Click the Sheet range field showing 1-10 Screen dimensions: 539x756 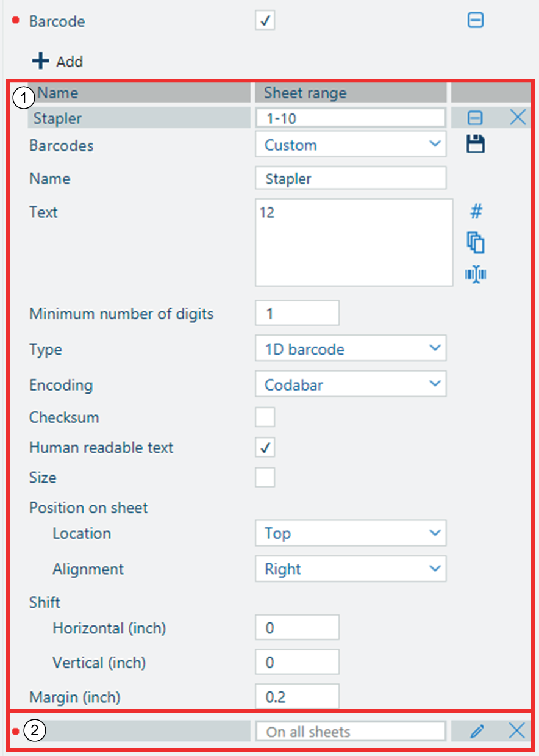point(351,118)
